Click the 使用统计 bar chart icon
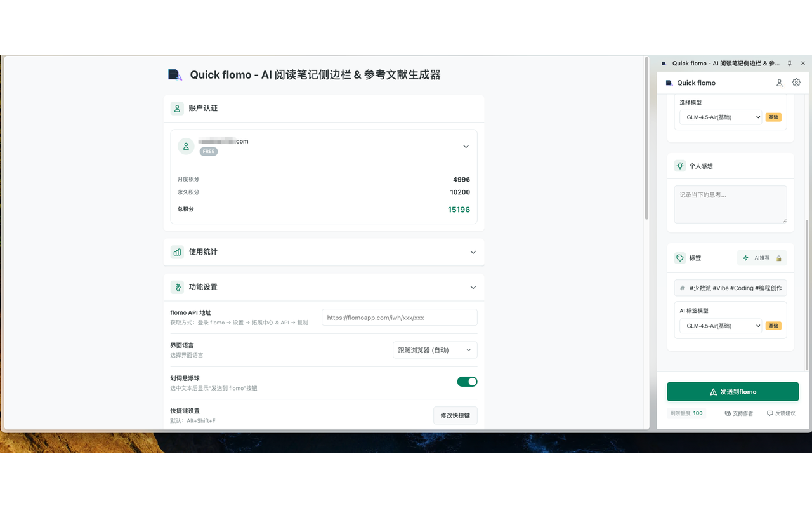The width and height of the screenshot is (812, 508). (x=177, y=252)
